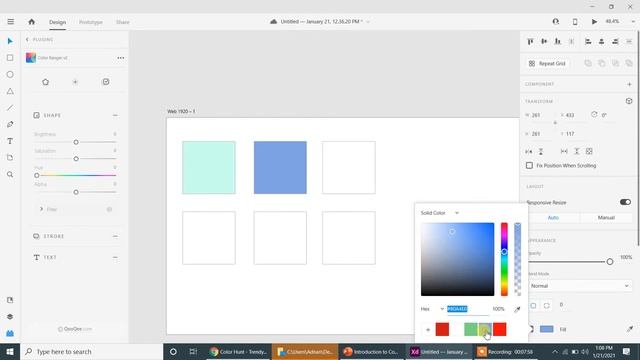Activate the Pen tool
Screen dimensions: 640x360
10,124
